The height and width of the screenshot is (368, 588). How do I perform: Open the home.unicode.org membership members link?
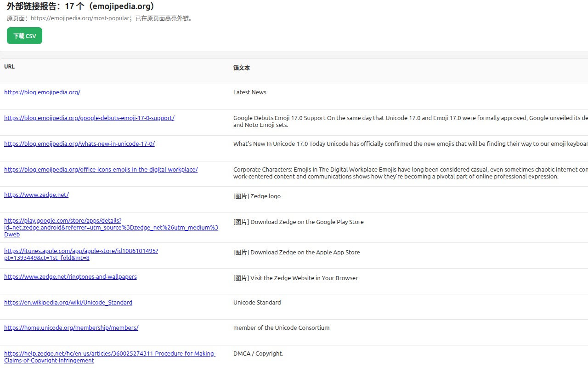[71, 328]
